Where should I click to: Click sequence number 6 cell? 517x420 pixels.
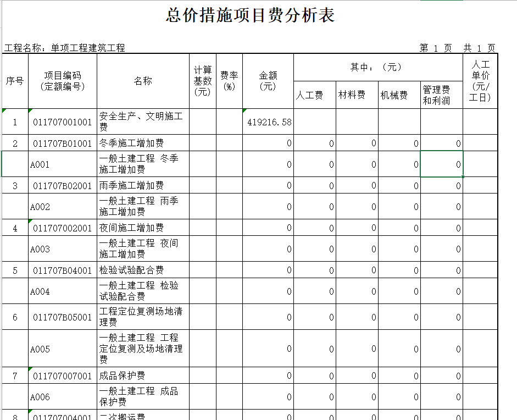coord(15,317)
